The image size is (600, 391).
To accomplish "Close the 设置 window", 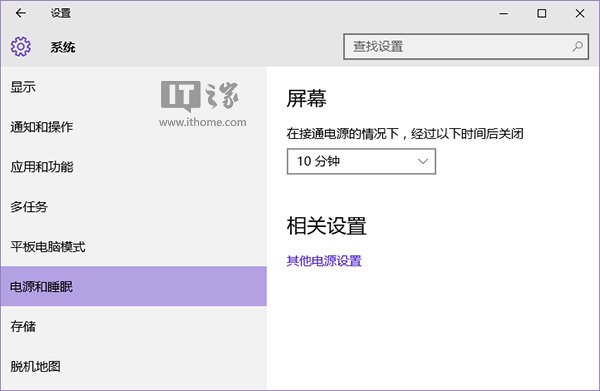I will pos(580,14).
